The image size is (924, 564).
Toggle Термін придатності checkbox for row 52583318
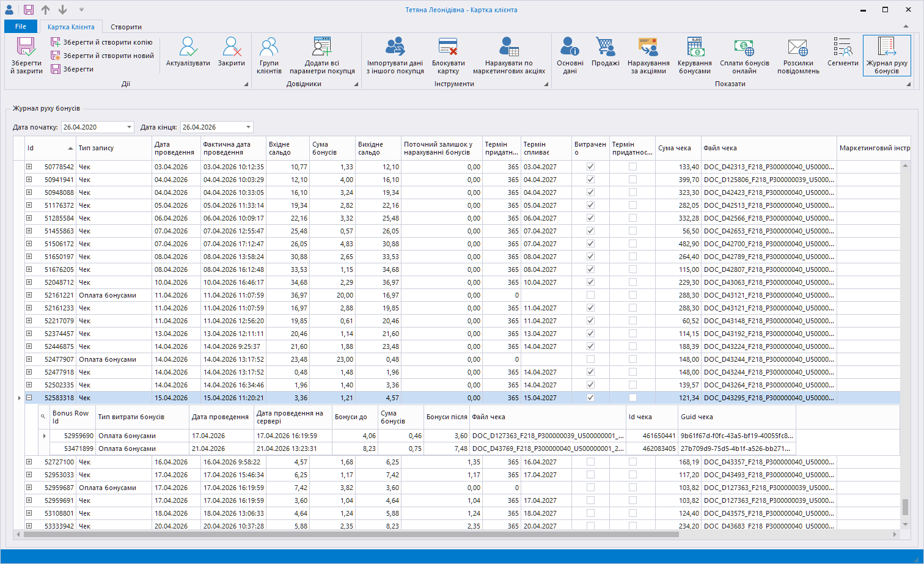[632, 398]
